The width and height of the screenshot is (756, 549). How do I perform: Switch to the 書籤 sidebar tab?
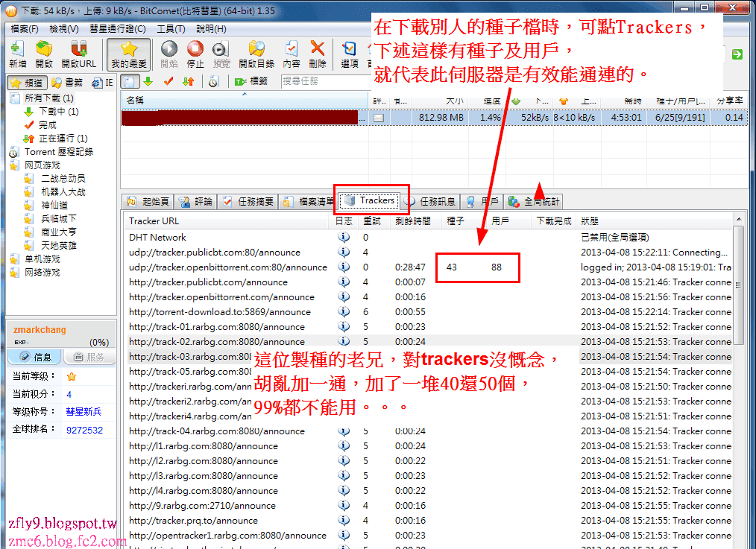pos(67,83)
